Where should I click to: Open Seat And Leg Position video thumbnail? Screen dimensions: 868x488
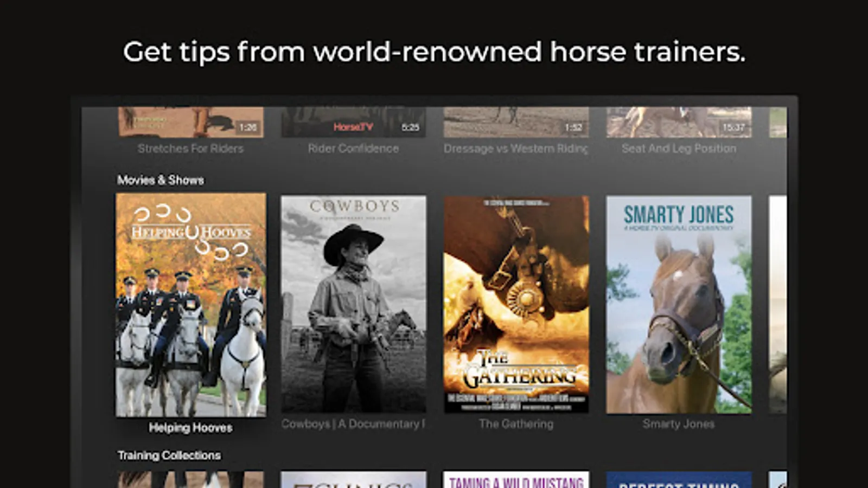point(679,122)
